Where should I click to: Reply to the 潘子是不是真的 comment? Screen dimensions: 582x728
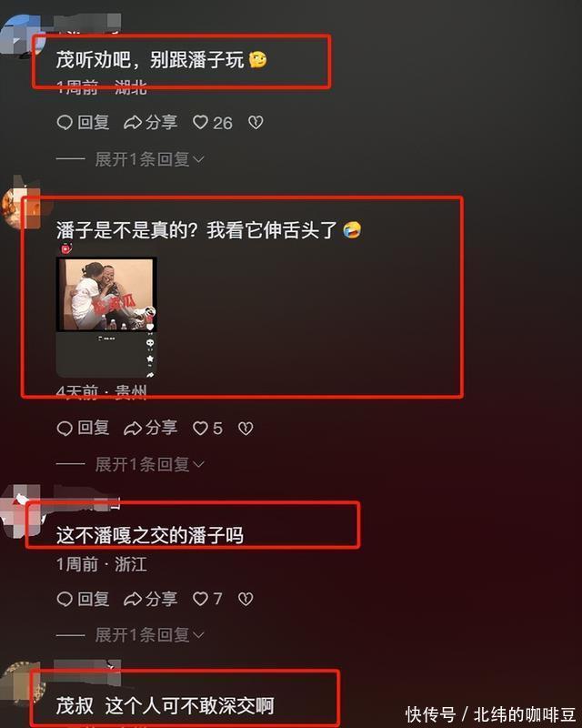coord(83,428)
